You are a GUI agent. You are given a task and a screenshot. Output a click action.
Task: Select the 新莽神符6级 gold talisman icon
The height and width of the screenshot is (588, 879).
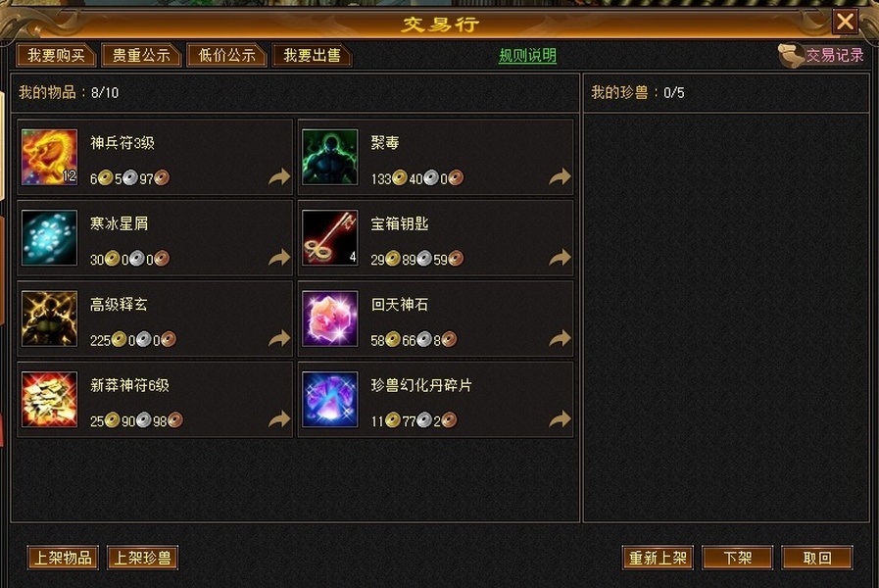pyautogui.click(x=49, y=399)
